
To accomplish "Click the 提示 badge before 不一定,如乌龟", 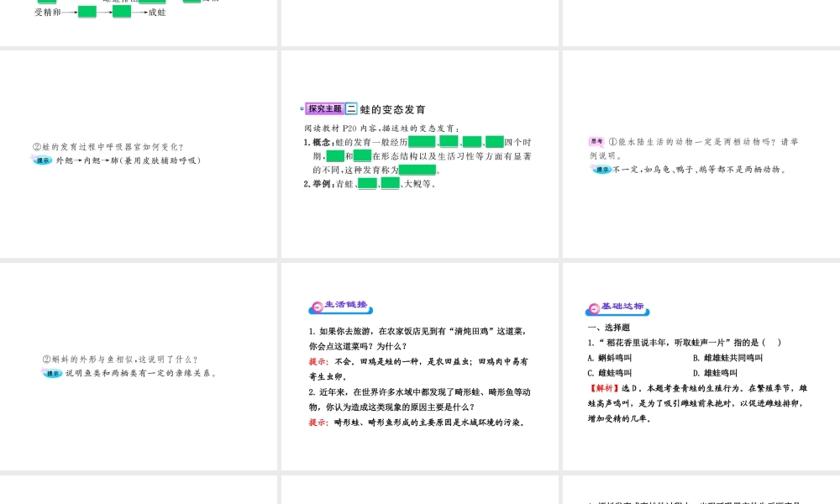I will coord(602,169).
